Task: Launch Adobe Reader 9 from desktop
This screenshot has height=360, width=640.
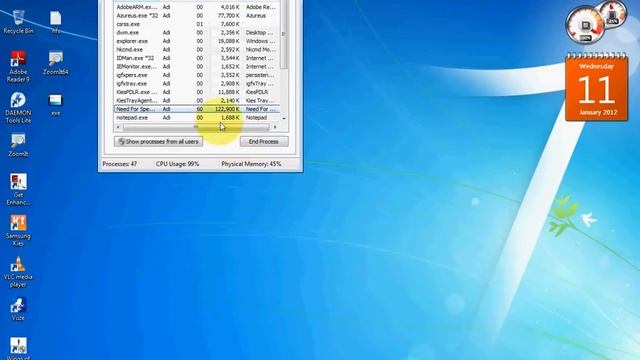Action: coord(18,67)
